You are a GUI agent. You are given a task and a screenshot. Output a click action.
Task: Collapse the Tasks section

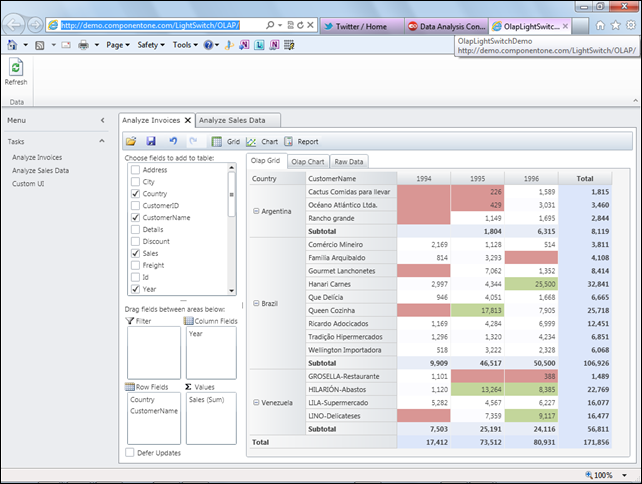[x=102, y=141]
